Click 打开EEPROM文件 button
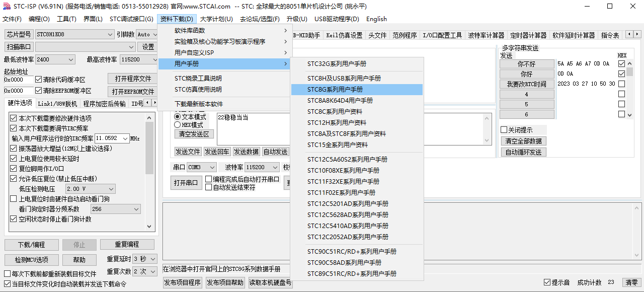The width and height of the screenshot is (644, 292). [x=133, y=92]
